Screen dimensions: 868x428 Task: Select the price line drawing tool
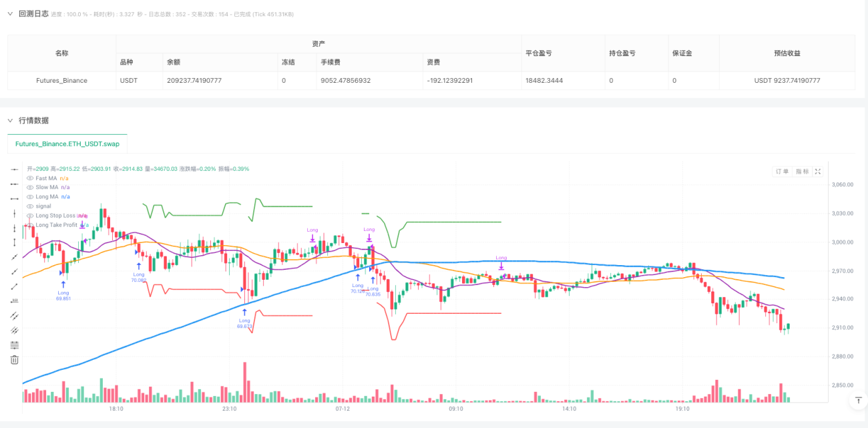[x=15, y=301]
